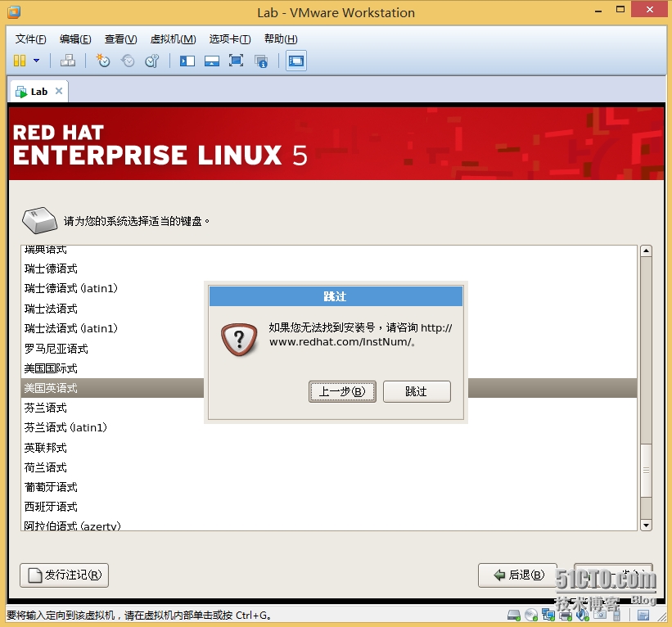Select 西班牙语式 keyboard layout
This screenshot has width=672, height=627.
click(329, 507)
